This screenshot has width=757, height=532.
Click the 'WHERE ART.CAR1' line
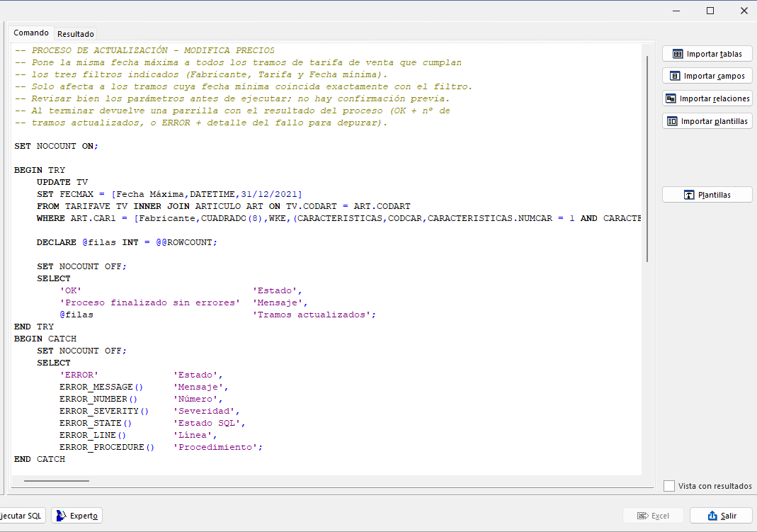click(339, 219)
